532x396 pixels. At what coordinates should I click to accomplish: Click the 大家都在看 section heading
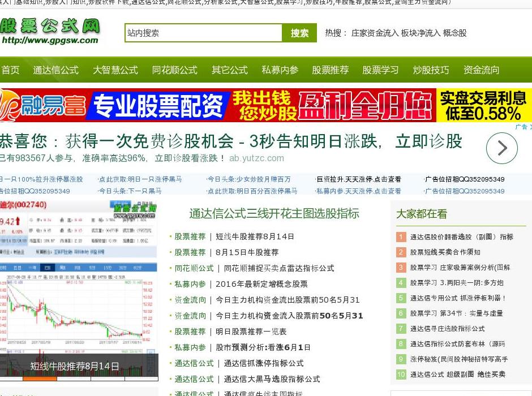422,214
